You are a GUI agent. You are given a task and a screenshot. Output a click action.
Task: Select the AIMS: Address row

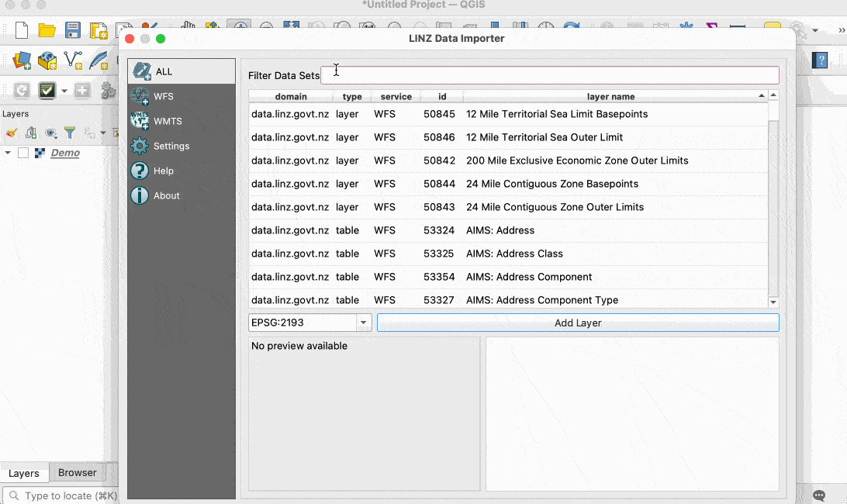point(508,230)
